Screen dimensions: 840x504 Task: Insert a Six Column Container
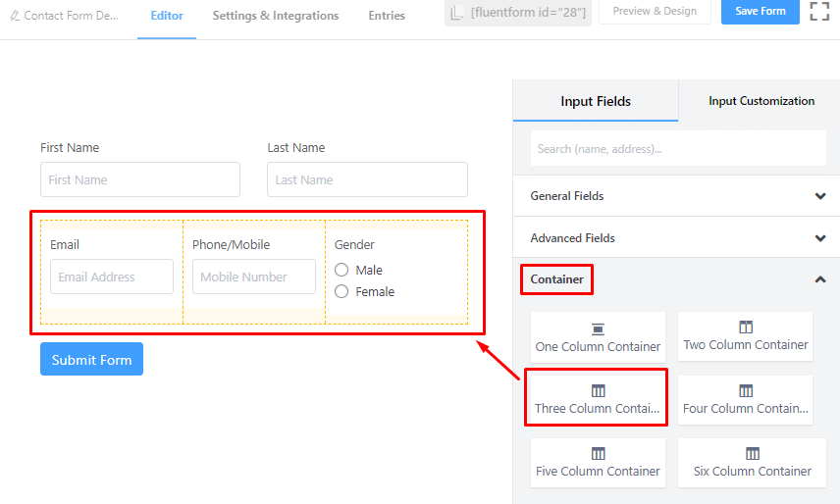coord(753,454)
